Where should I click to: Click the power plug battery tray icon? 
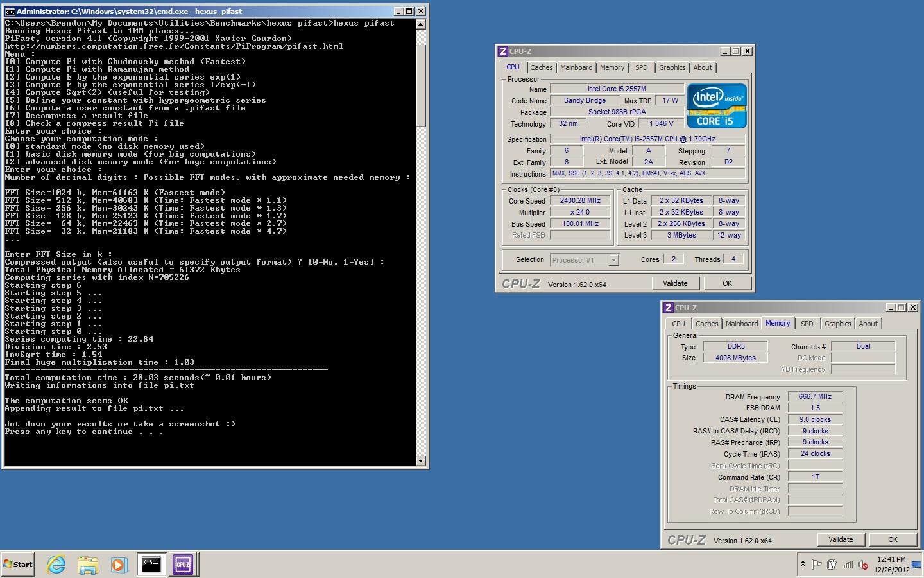click(x=832, y=565)
